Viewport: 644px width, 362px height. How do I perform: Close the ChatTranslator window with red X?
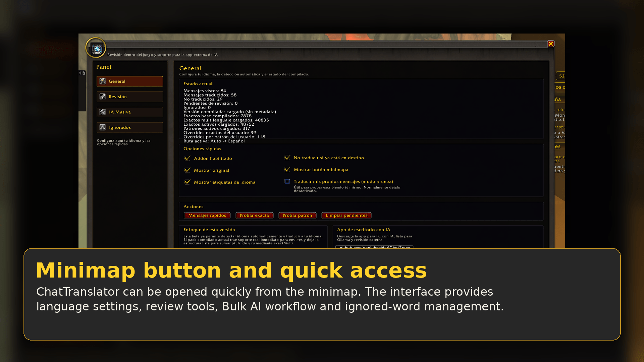coord(551,44)
